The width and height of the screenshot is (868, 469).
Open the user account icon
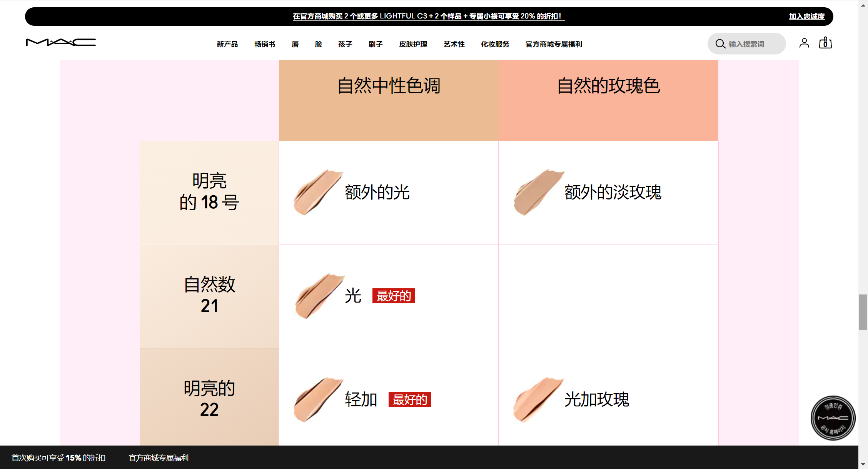click(x=804, y=43)
